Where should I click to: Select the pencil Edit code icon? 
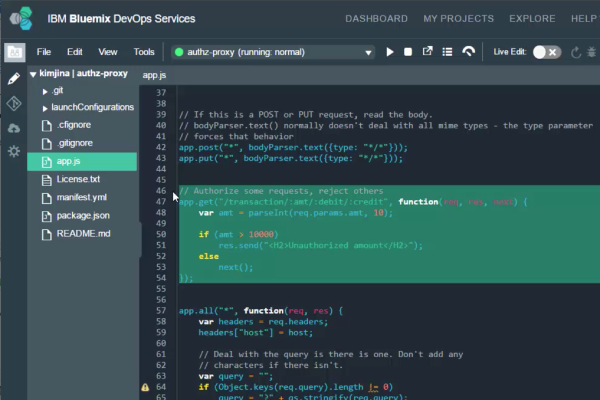[14, 79]
